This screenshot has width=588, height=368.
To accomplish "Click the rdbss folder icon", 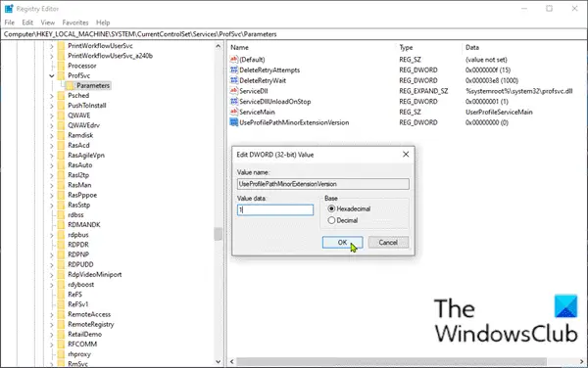I will (61, 215).
